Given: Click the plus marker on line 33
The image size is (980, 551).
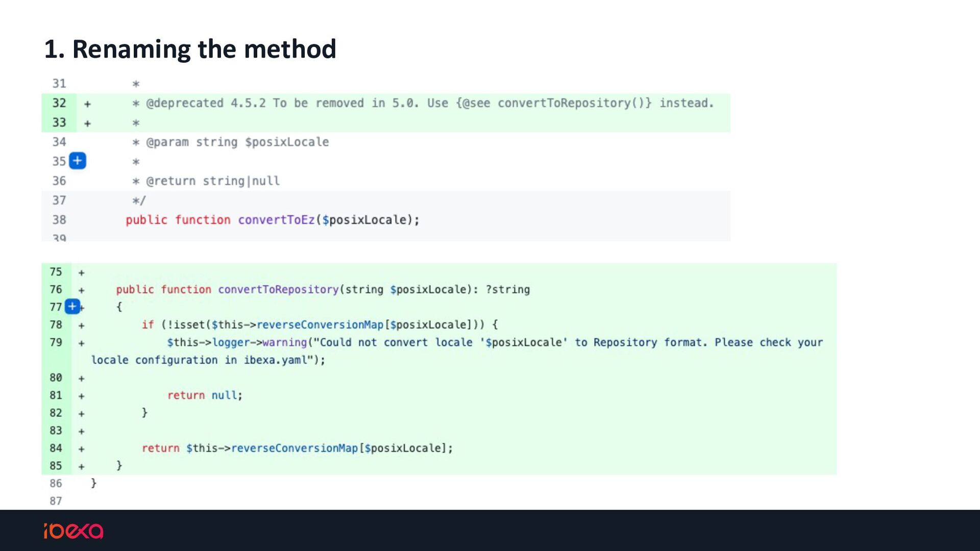Looking at the screenshot, I should coord(87,123).
